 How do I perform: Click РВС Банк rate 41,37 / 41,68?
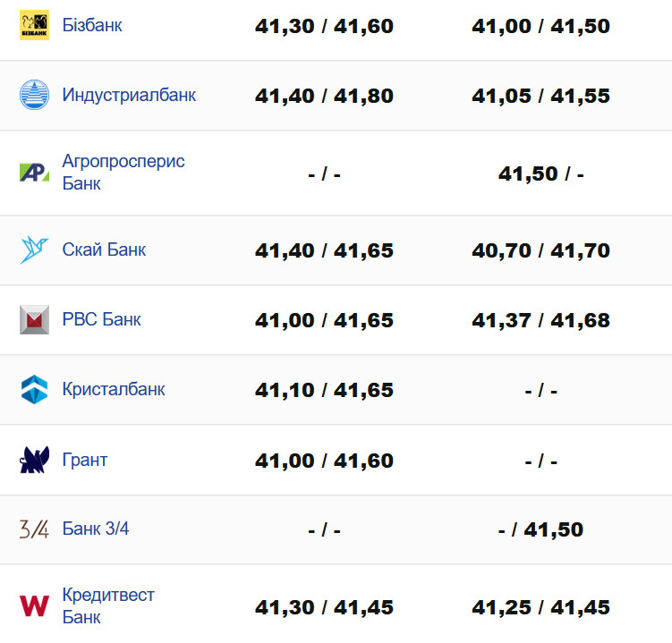pyautogui.click(x=540, y=320)
